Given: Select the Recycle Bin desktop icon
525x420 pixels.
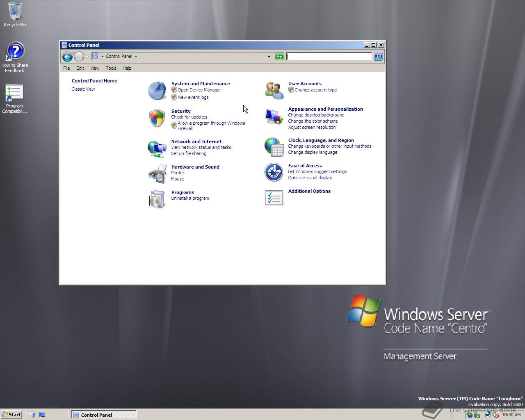Looking at the screenshot, I should 15,14.
